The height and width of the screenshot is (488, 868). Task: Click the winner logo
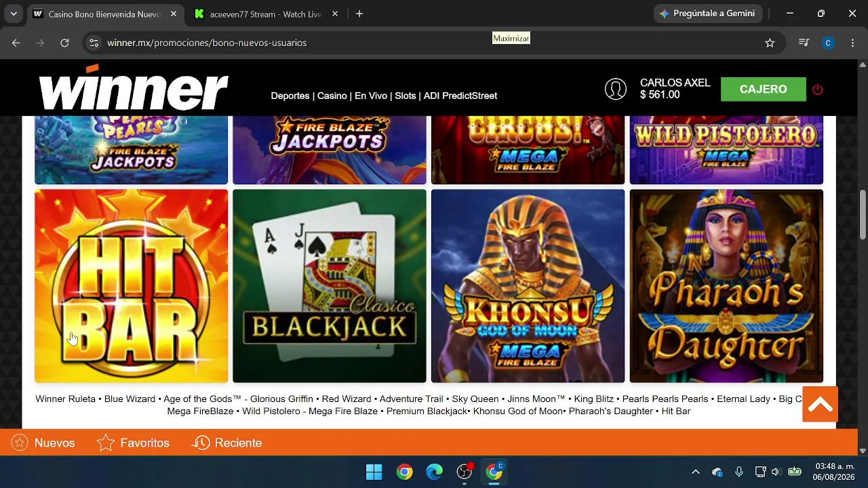134,88
